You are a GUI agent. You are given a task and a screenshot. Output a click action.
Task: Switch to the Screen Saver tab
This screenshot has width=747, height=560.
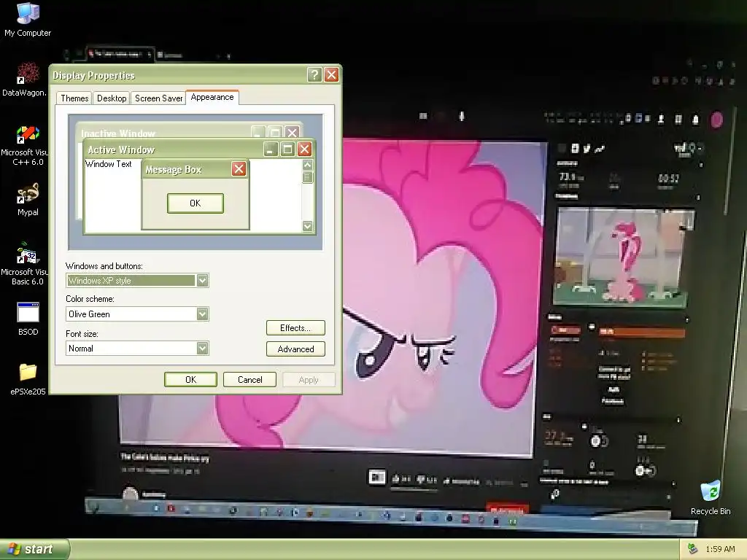coord(158,98)
